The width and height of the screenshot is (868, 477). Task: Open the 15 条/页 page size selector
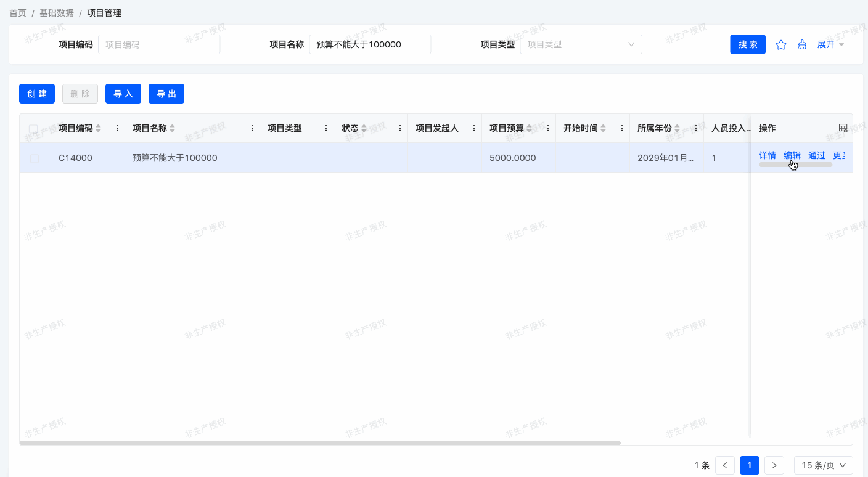tap(823, 465)
